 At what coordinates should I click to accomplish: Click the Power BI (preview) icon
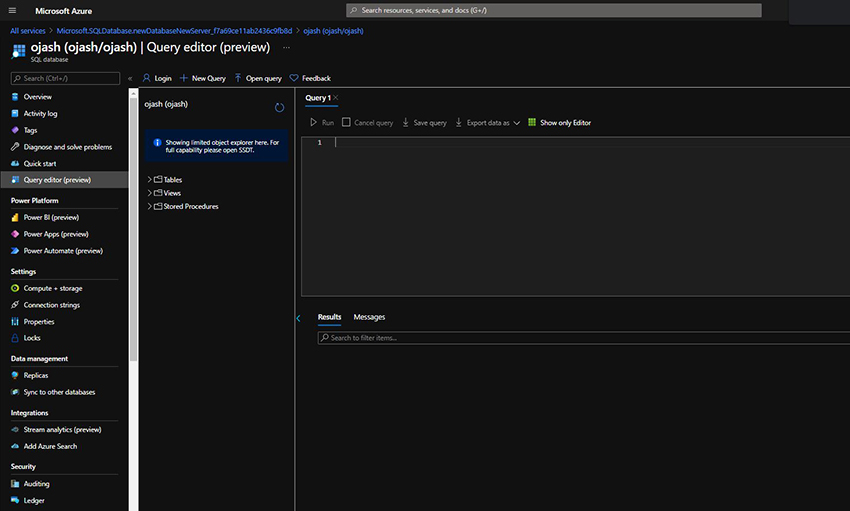15,217
